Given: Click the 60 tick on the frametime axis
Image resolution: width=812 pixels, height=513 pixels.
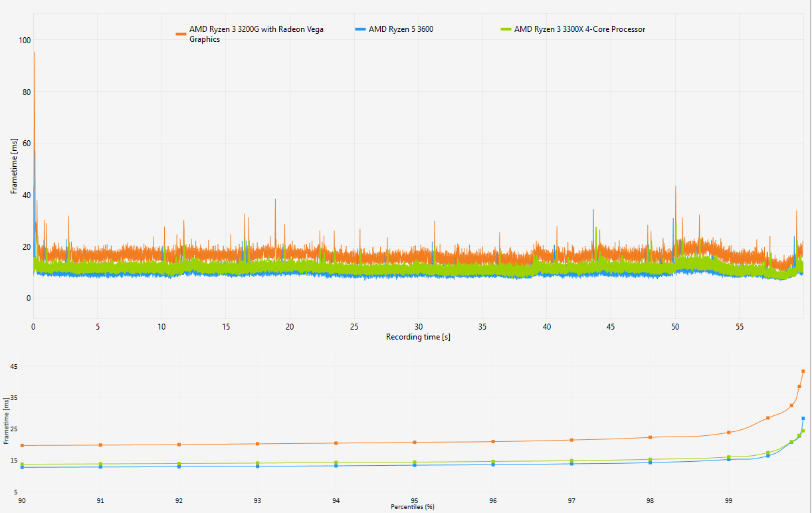Looking at the screenshot, I should click(x=27, y=144).
